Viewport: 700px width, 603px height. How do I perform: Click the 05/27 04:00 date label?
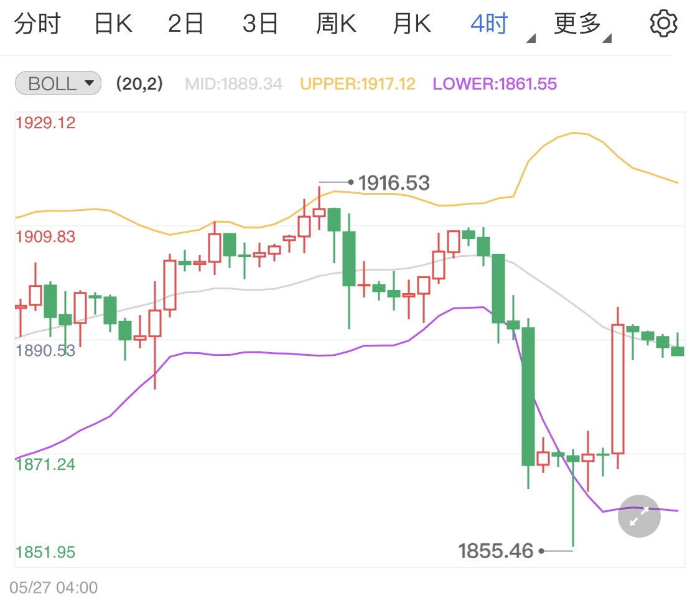click(x=54, y=588)
